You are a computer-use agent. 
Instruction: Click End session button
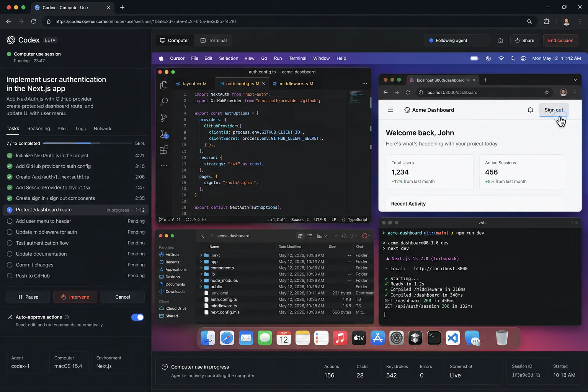(x=560, y=40)
